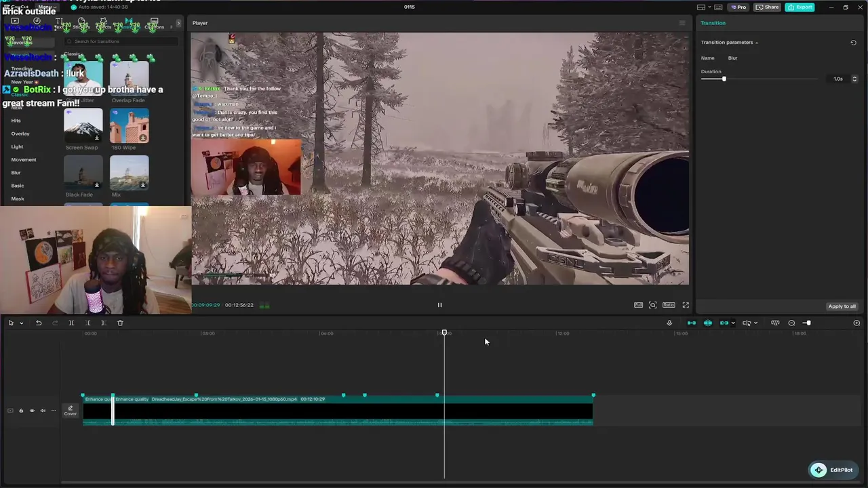Toggle clip linkage
The height and width of the screenshot is (488, 868).
[x=724, y=323]
